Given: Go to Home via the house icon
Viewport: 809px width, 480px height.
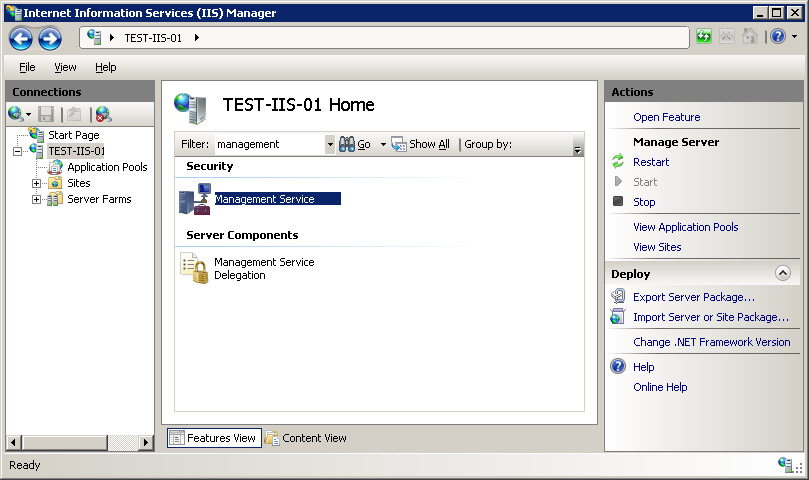Looking at the screenshot, I should coord(750,36).
